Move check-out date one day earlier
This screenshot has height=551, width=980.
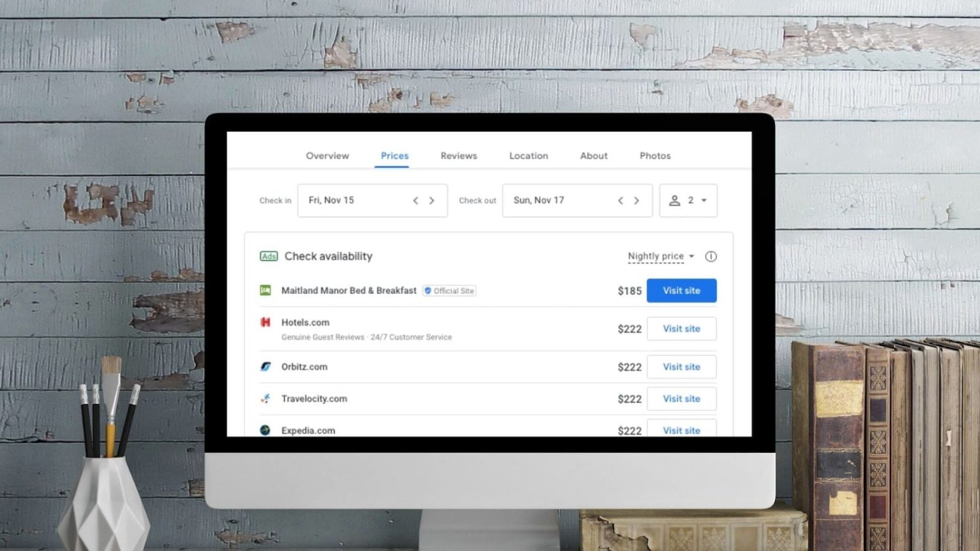pos(621,200)
